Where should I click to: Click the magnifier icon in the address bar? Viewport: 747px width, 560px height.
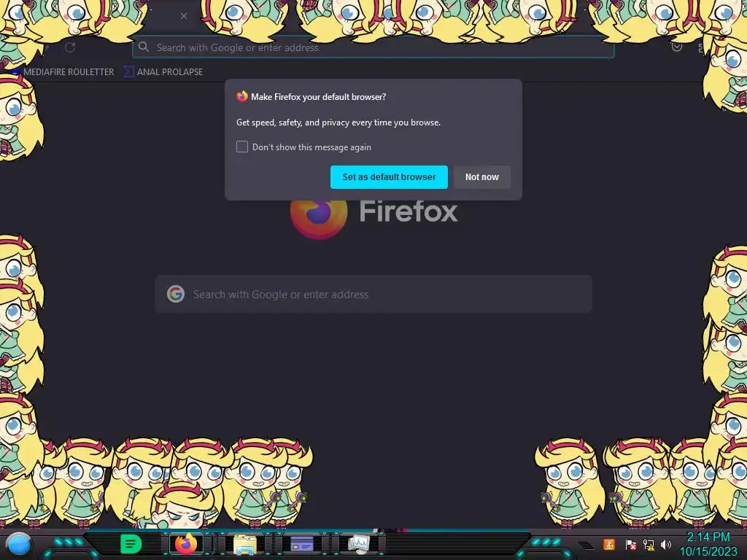click(144, 47)
